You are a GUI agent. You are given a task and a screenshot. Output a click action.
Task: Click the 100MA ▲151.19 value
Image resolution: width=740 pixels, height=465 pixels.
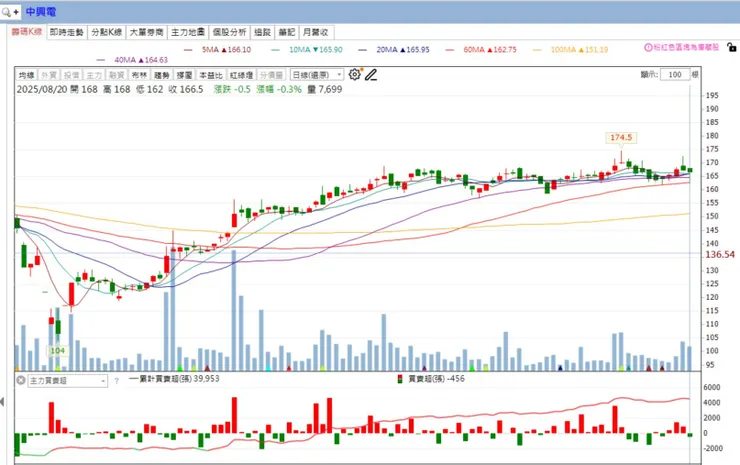click(580, 50)
